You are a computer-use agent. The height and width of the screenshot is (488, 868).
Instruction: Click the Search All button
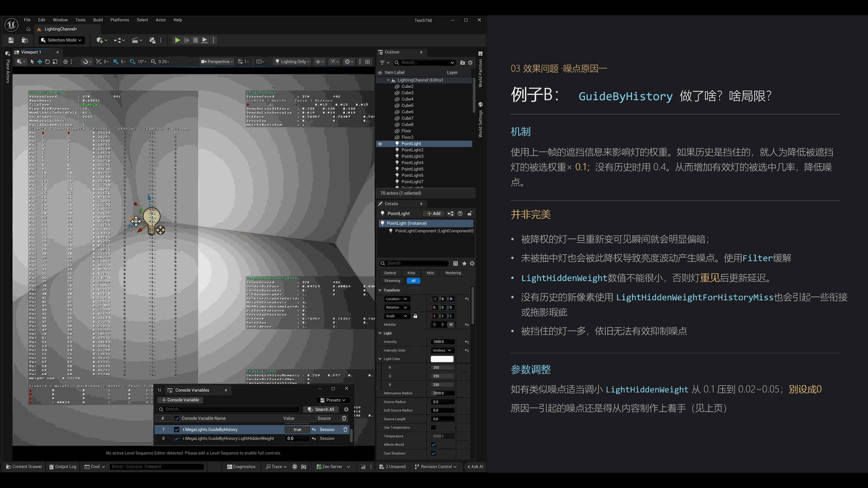(321, 409)
